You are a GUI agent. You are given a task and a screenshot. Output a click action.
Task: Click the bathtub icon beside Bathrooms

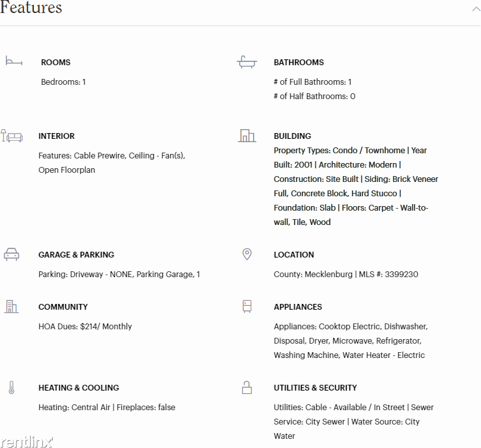[246, 62]
